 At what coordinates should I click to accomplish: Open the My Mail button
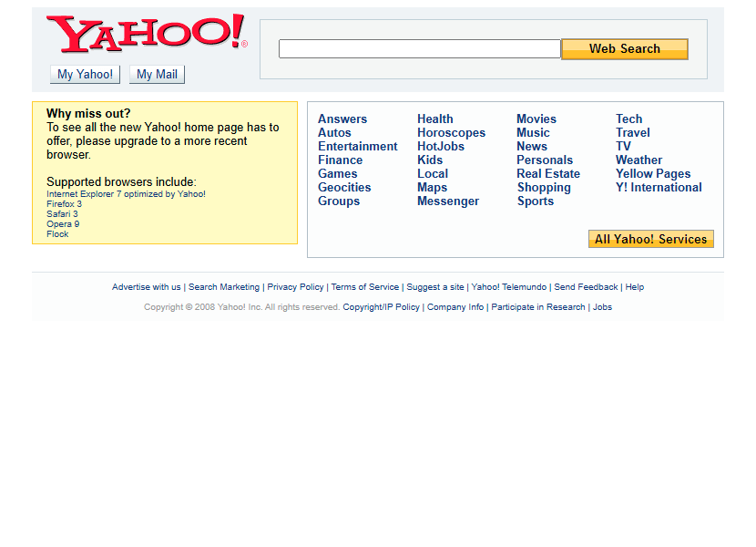(x=157, y=75)
